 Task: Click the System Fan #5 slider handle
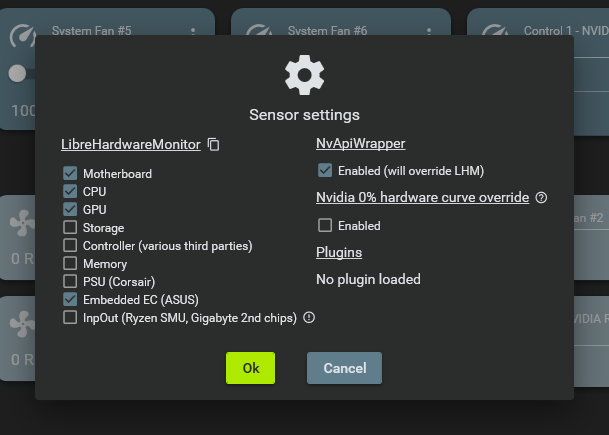click(x=17, y=73)
